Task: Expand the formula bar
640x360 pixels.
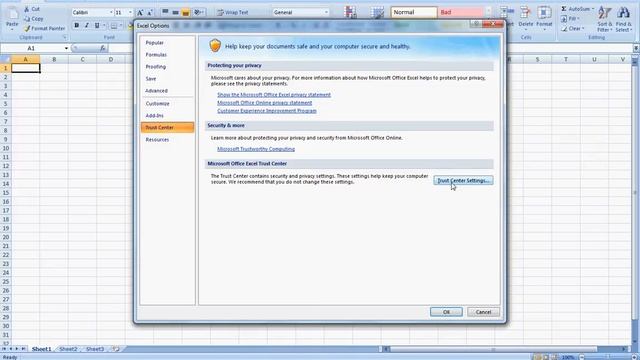Action: click(x=636, y=48)
